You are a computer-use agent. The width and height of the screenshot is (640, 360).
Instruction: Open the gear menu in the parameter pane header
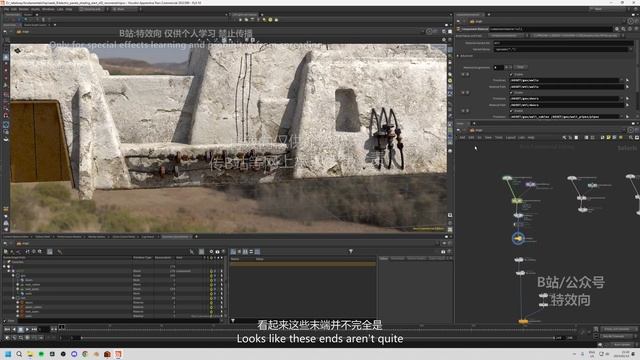click(x=617, y=29)
